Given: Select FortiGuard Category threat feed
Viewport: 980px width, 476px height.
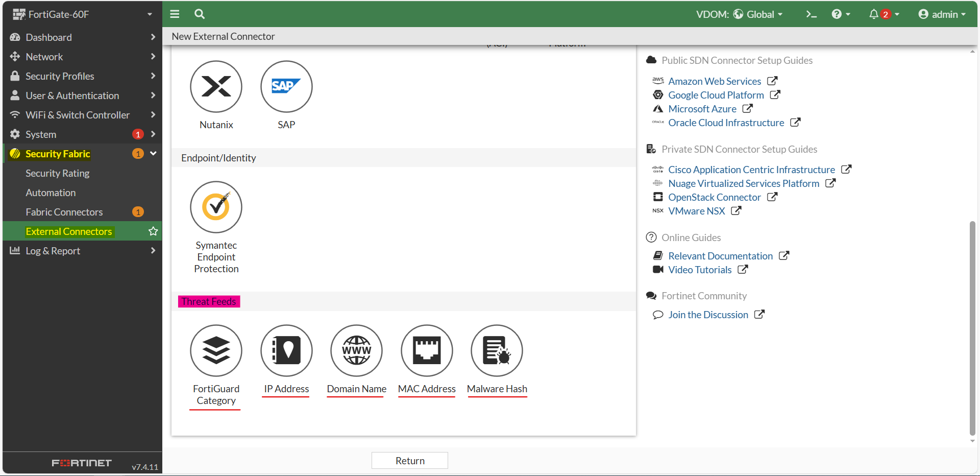Looking at the screenshot, I should click(216, 350).
